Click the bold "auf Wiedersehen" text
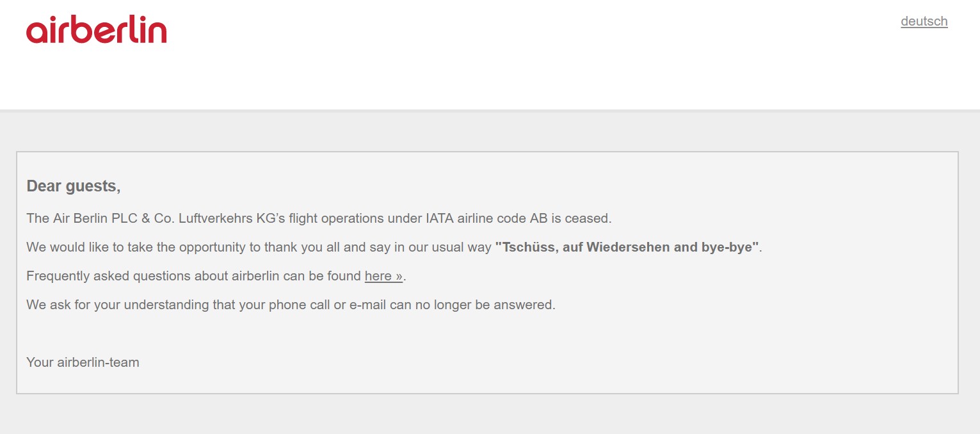980x434 pixels. (x=615, y=247)
